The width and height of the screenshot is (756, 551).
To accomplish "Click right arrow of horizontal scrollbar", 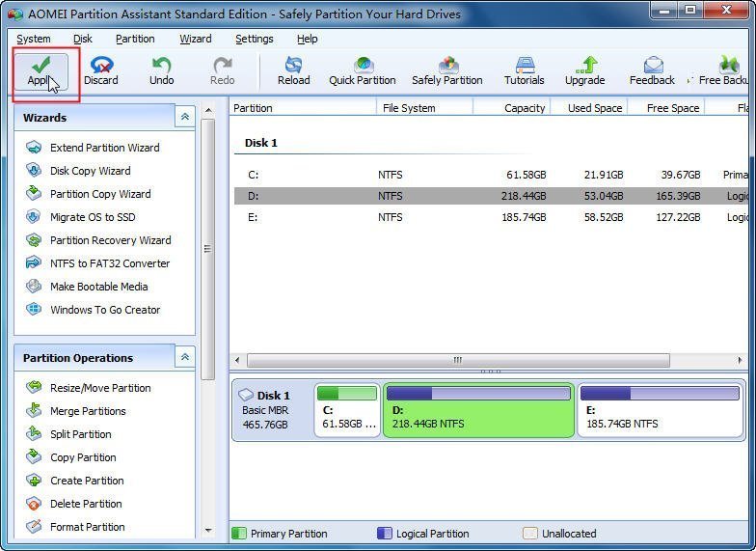I will click(741, 360).
